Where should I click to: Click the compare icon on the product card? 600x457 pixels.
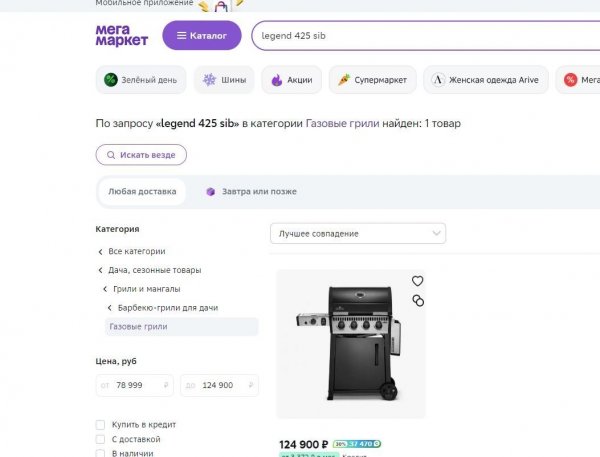418,300
